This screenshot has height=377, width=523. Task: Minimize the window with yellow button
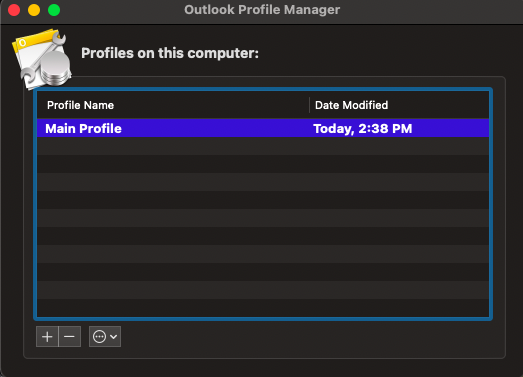click(34, 10)
